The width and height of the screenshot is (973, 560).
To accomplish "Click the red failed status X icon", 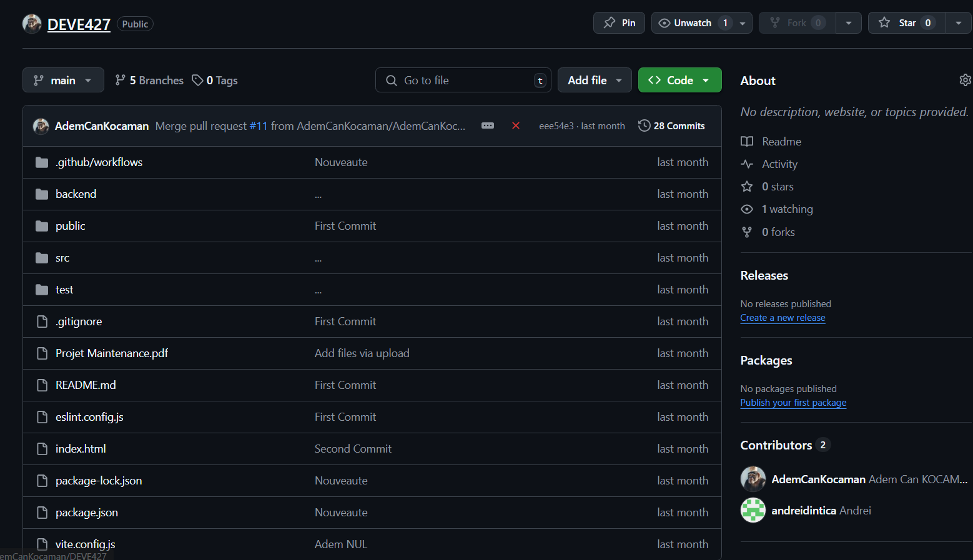I will [x=516, y=126].
